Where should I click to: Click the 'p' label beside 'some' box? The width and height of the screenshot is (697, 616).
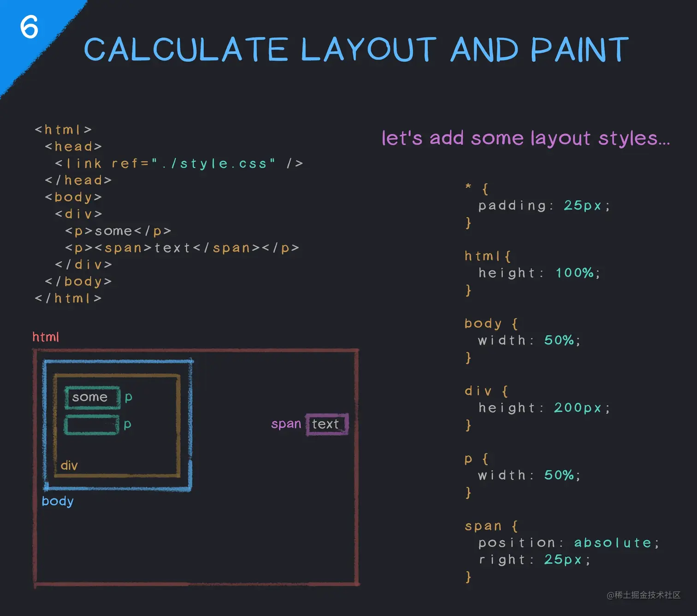pos(129,397)
